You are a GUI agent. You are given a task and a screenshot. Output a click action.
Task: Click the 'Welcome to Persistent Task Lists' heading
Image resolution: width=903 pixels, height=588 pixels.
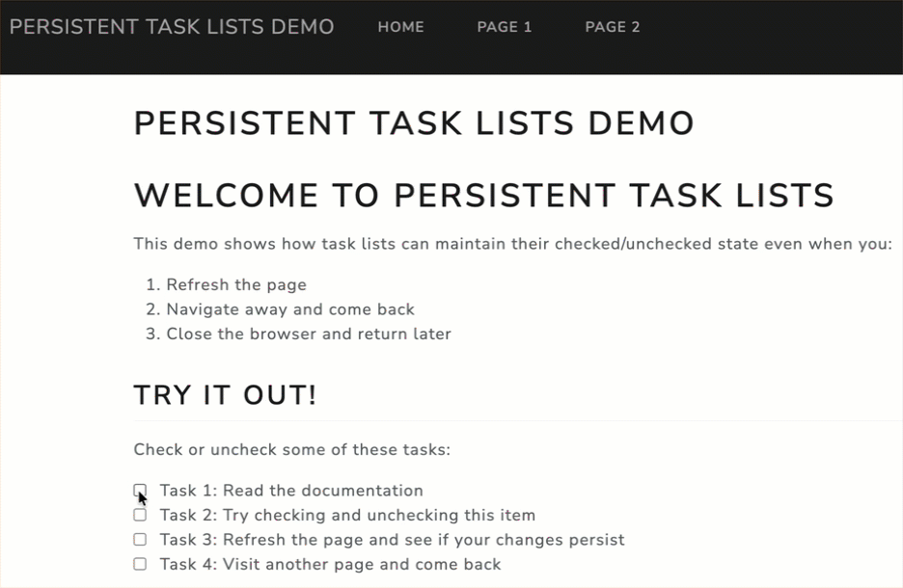(483, 196)
